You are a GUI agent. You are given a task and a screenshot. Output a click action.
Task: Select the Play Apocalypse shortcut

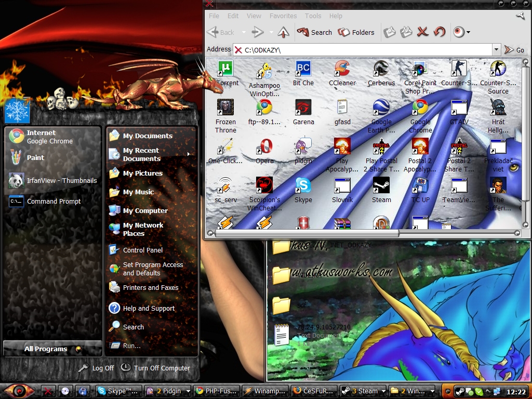[342, 147]
